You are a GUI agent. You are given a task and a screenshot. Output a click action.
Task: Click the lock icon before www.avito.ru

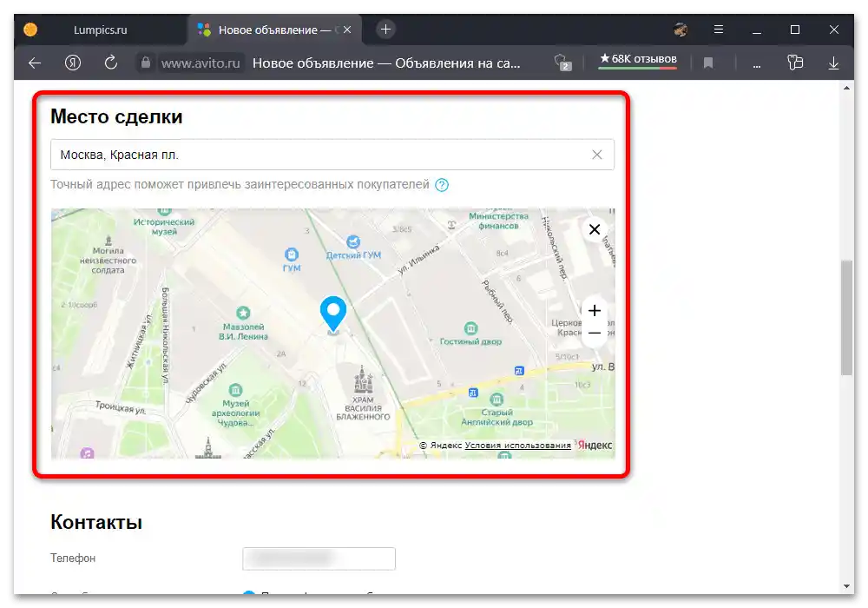pos(146,63)
